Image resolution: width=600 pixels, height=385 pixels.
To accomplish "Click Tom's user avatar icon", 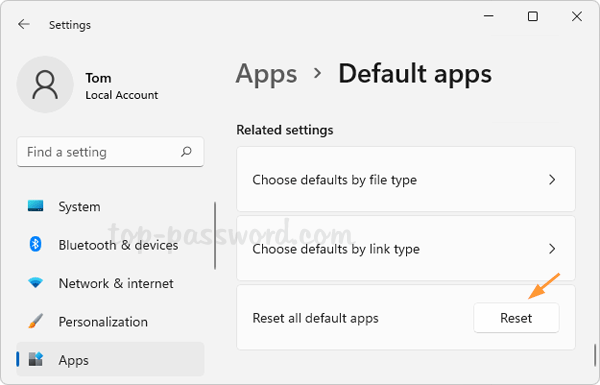I will [x=45, y=85].
